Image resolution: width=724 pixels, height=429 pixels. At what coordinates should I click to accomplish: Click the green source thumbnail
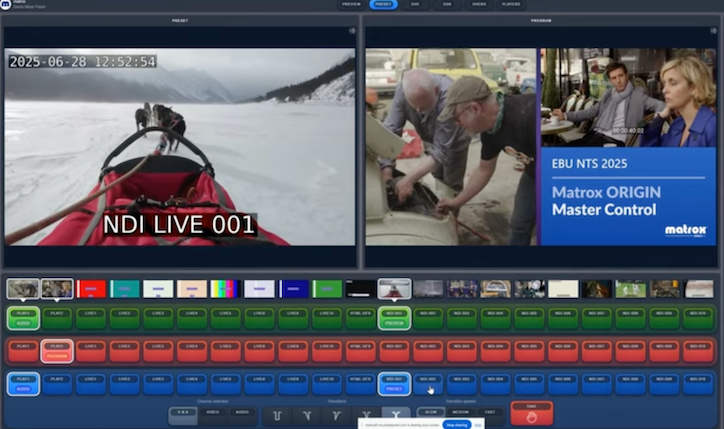[x=327, y=289]
